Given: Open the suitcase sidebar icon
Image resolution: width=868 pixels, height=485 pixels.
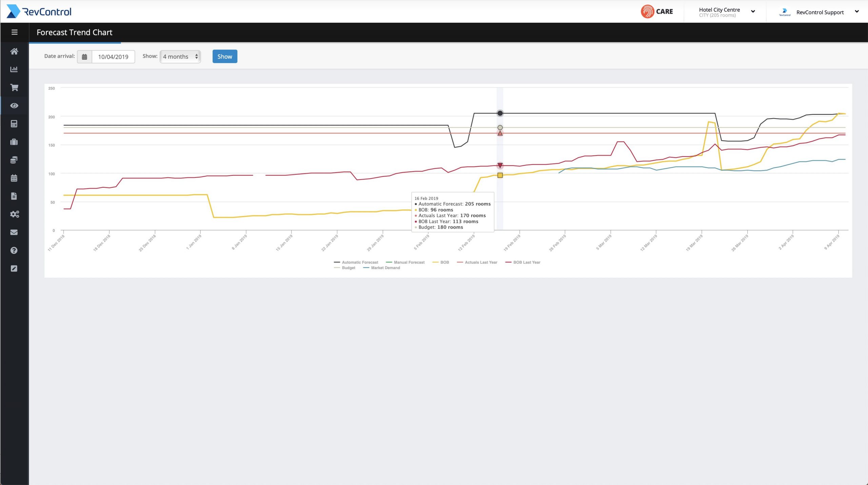Looking at the screenshot, I should click(x=14, y=142).
